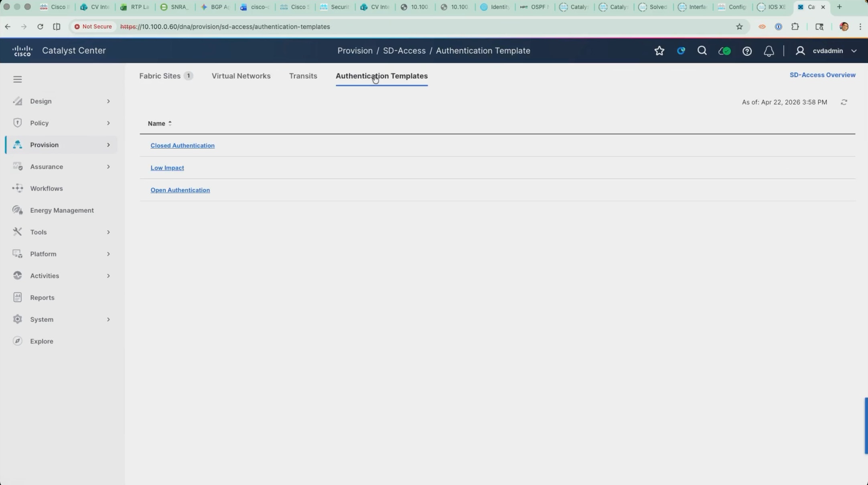This screenshot has width=868, height=485.
Task: Click the Not Secure site badge
Action: click(x=93, y=26)
